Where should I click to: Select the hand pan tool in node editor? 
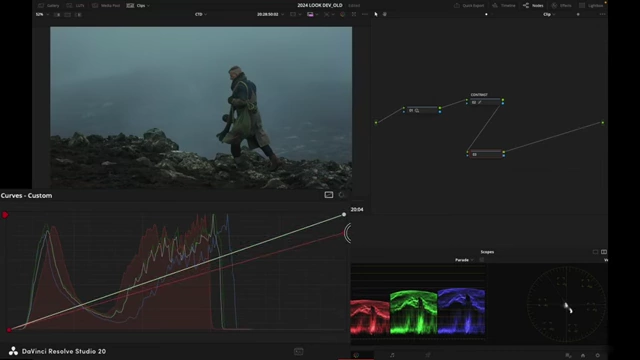(x=384, y=14)
